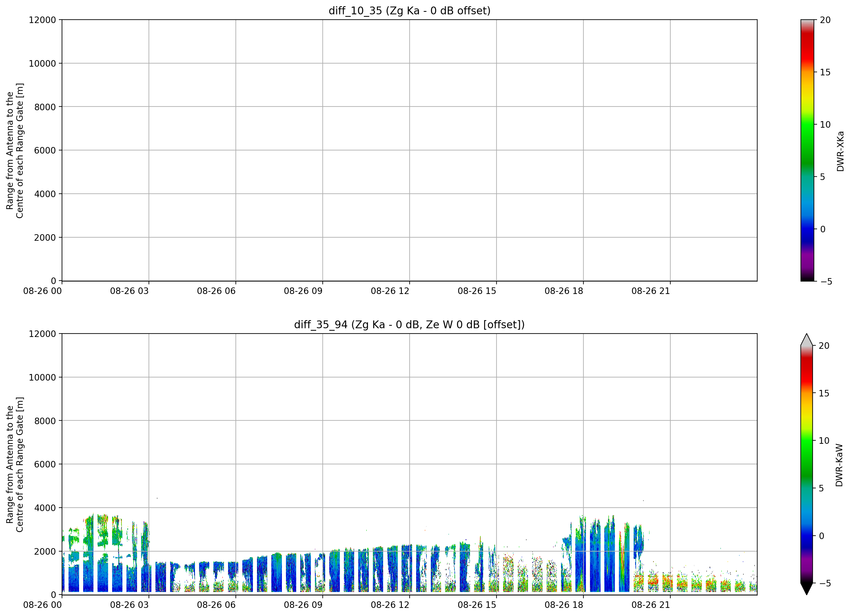Click the "08-26 18" tick label under diff_35_94 plot

click(563, 605)
